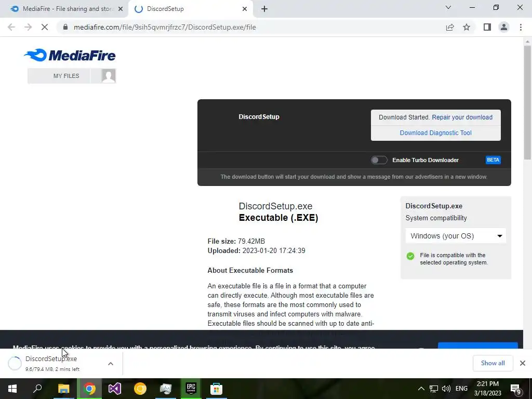Close the downloads bar
The image size is (532, 399).
523,363
